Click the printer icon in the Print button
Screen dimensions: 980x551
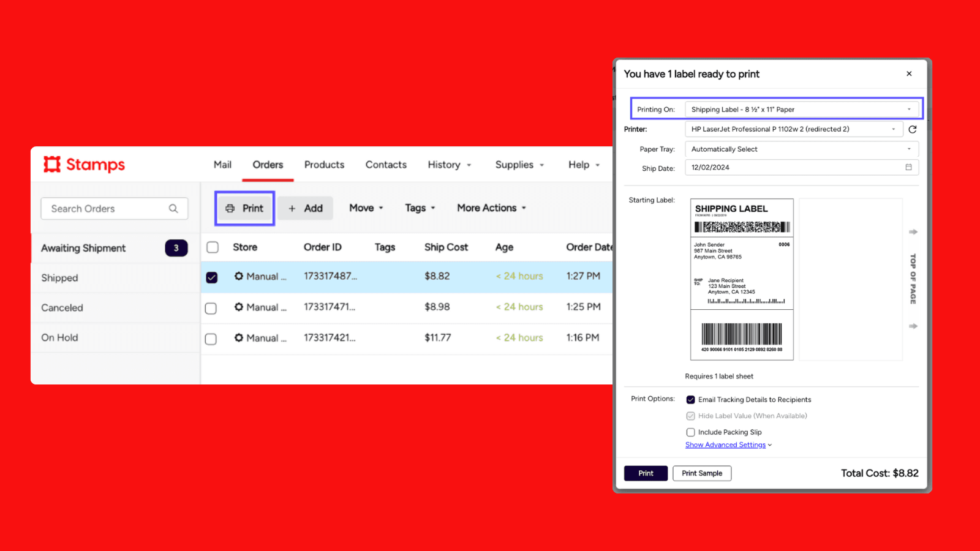click(x=230, y=208)
